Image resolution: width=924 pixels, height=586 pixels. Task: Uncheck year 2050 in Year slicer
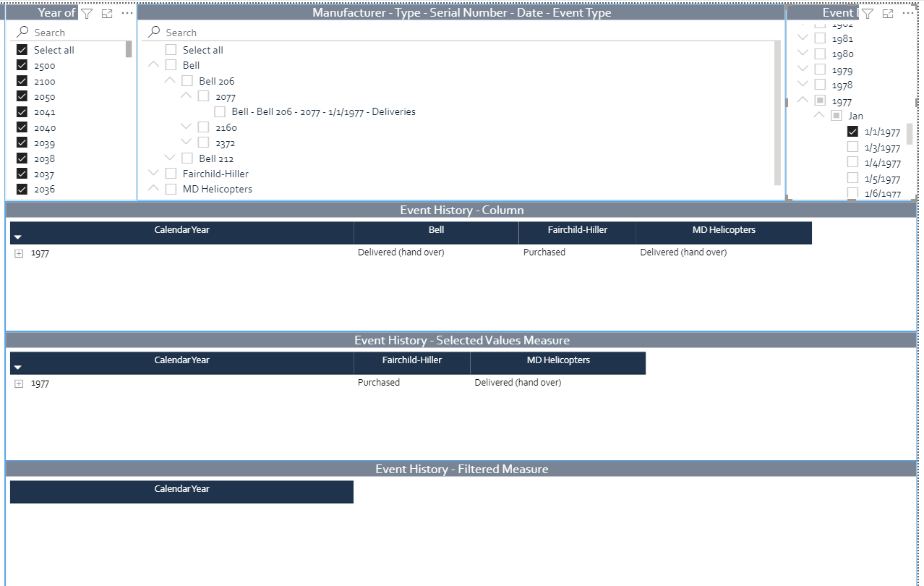[x=22, y=96]
